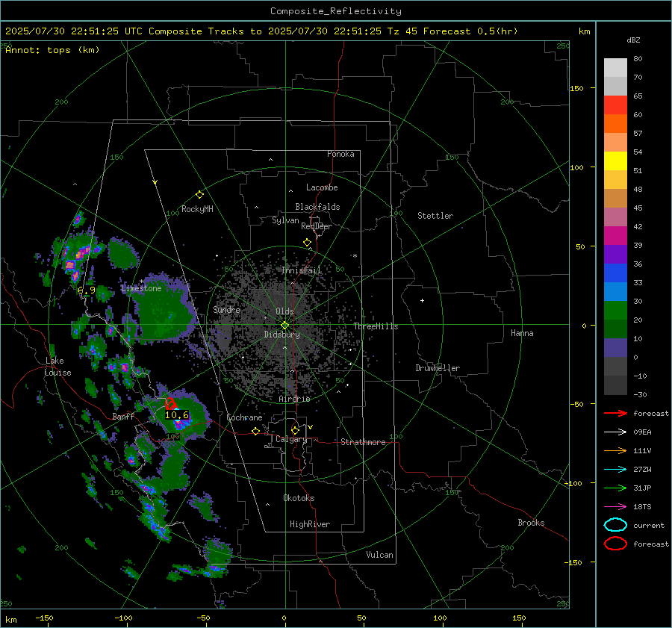Click the red forecast ellipse legend icon

point(615,544)
